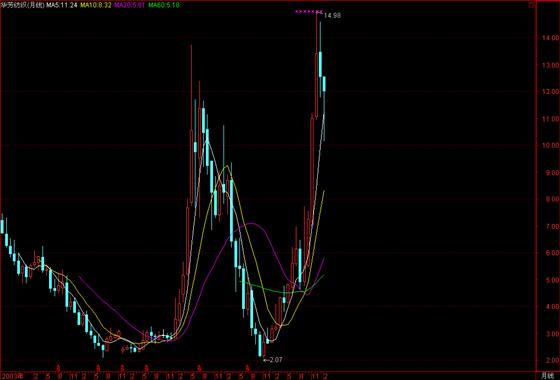Select the purple MA20 indicator label
The width and height of the screenshot is (560, 380).
pyautogui.click(x=129, y=5)
